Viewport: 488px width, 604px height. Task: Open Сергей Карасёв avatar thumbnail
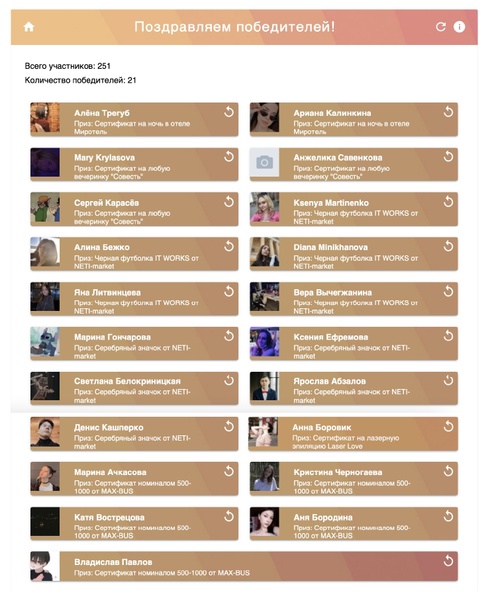45,207
